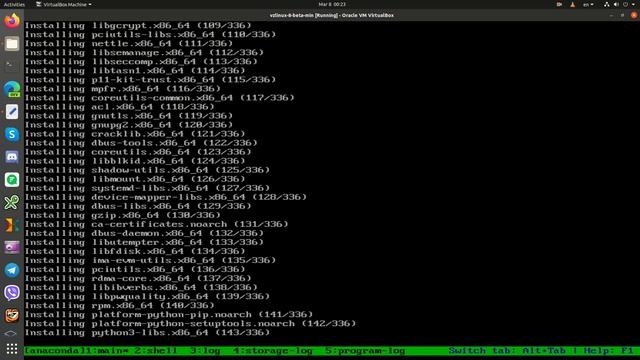The image size is (640, 360).
Task: Click line 'Installing platform-python-setuptools.noarch (142/336)'
Action: (190, 323)
